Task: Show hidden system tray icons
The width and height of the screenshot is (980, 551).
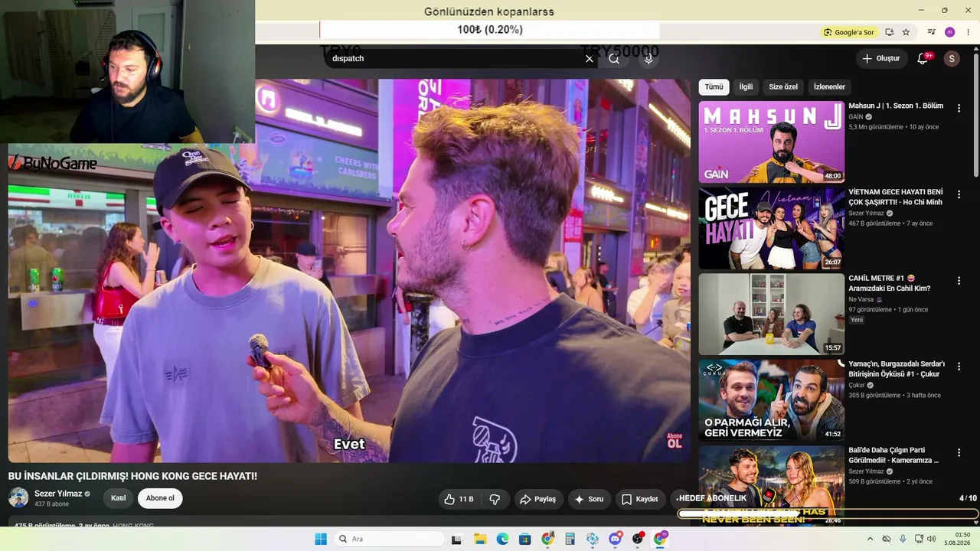Action: [x=870, y=539]
